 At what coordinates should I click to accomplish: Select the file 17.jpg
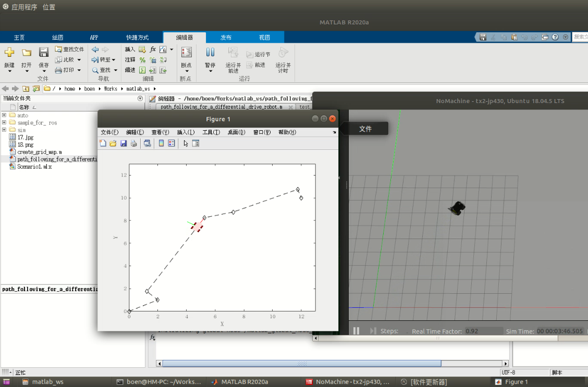[26, 137]
